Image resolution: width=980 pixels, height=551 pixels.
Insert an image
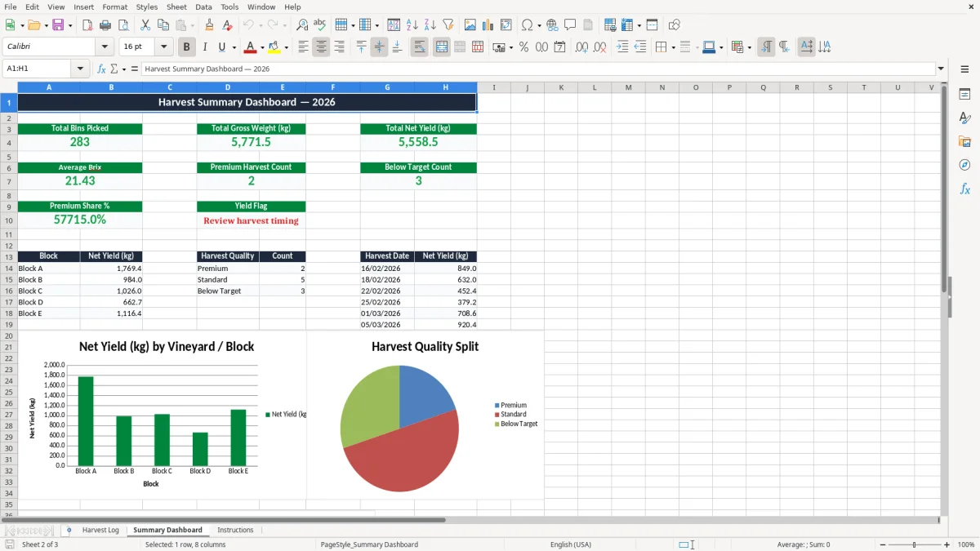click(470, 25)
